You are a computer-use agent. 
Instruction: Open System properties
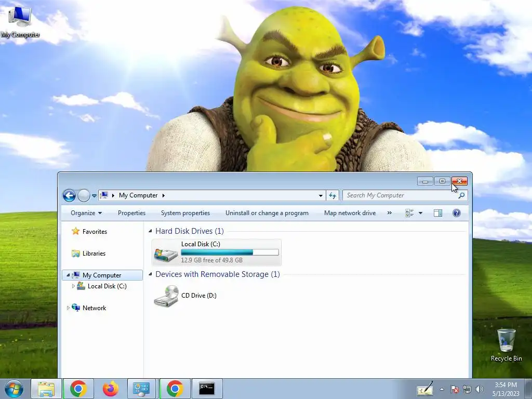point(185,213)
